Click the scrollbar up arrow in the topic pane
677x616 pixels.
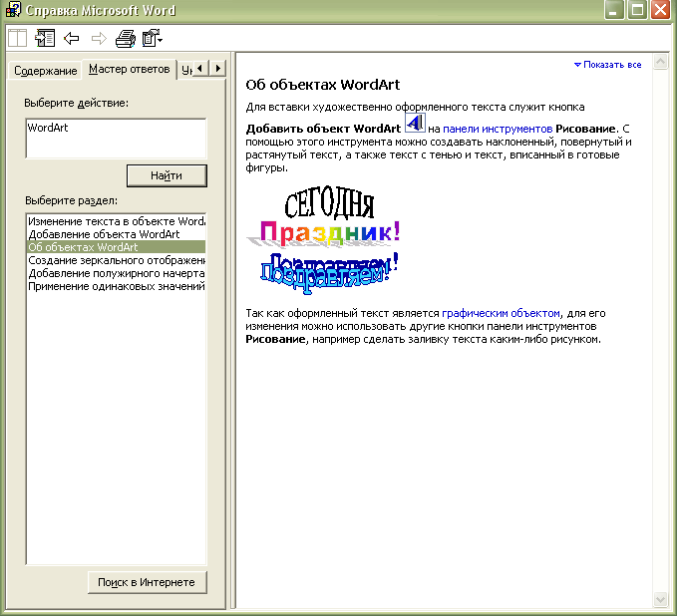tap(660, 62)
